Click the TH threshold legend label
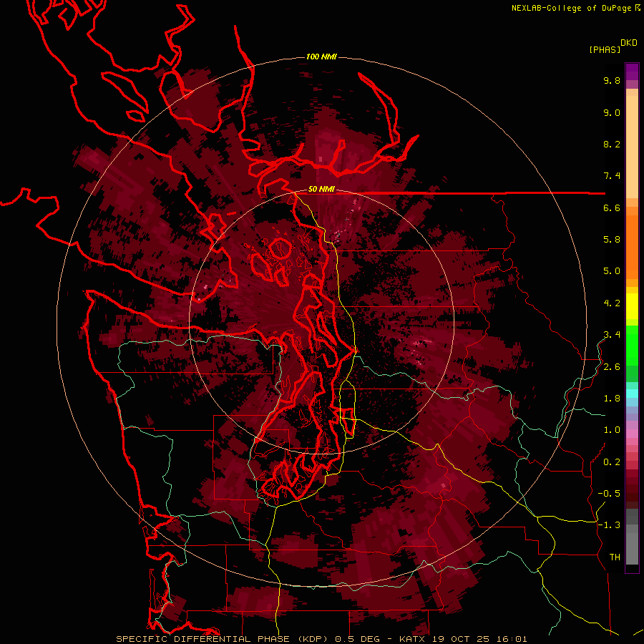The height and width of the screenshot is (644, 644). [615, 557]
